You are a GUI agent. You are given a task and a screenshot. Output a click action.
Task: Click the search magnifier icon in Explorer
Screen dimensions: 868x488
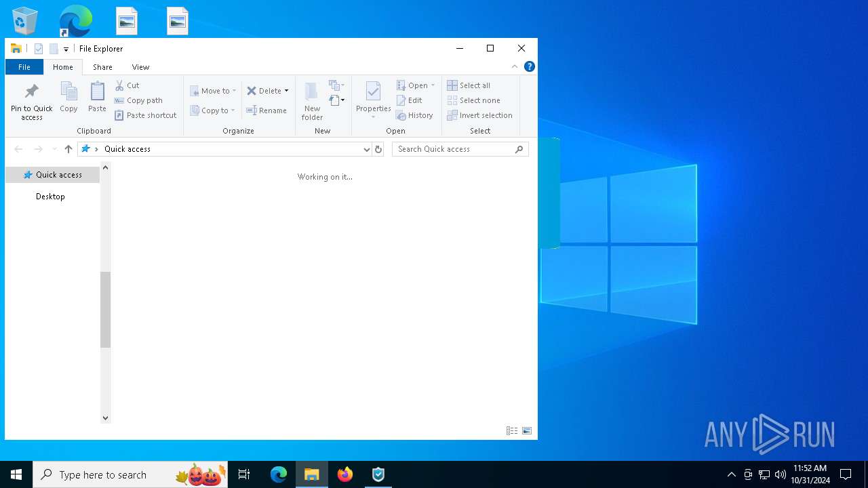pos(519,149)
